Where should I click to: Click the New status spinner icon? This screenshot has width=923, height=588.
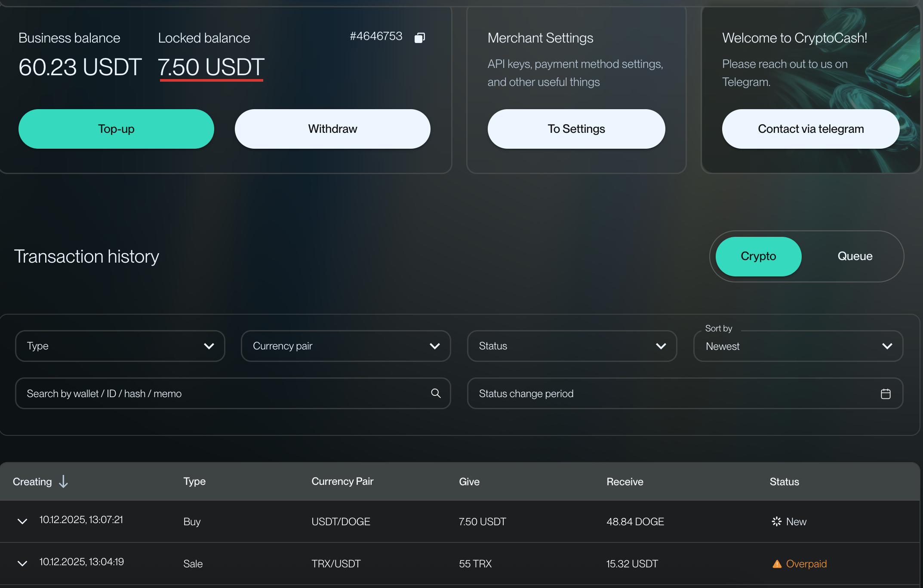(777, 521)
